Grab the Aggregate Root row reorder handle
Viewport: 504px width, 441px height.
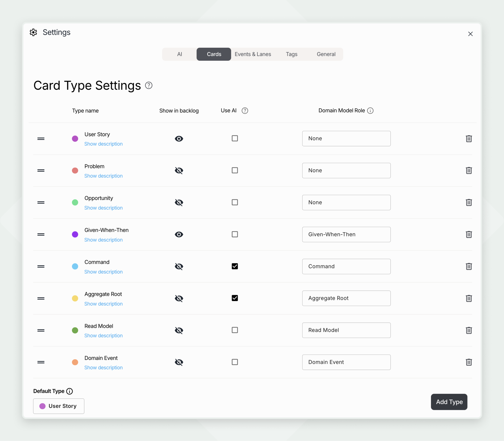[41, 298]
